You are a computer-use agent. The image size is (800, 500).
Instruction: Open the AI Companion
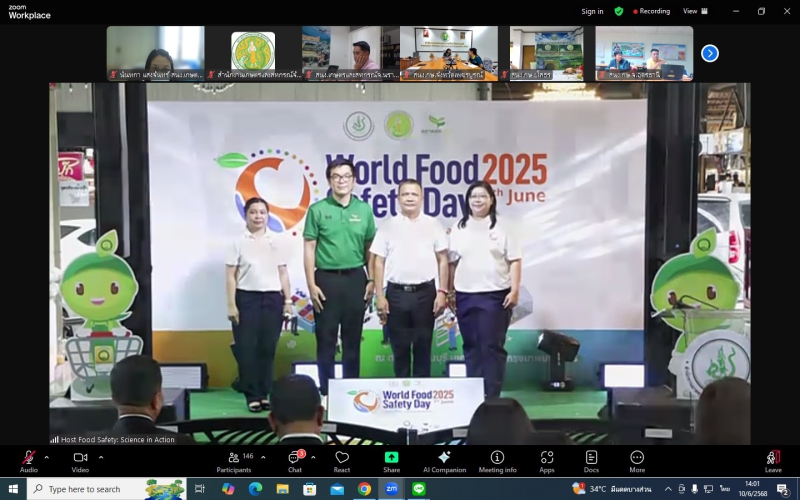coord(444,461)
